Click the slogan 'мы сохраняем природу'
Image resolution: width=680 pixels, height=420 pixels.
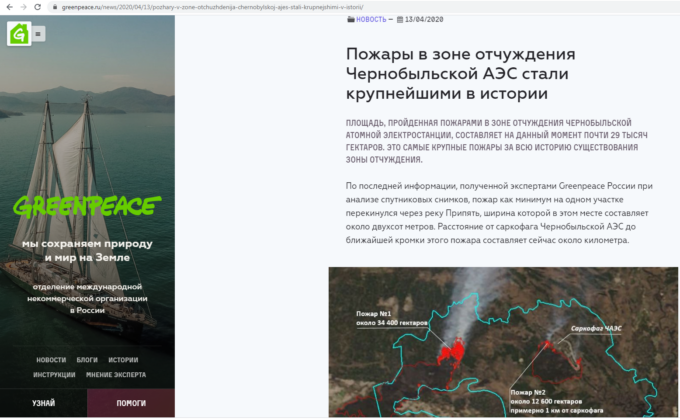click(x=87, y=244)
